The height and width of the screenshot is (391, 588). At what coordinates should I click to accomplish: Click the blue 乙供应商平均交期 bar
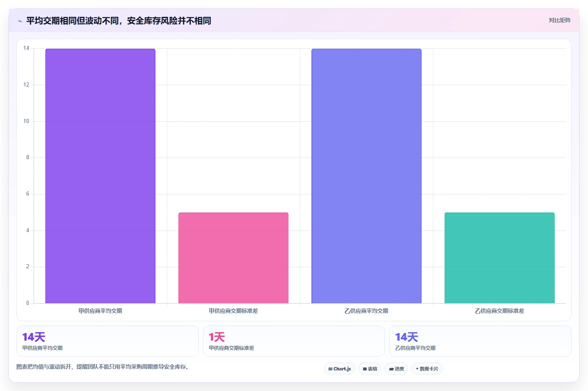366,176
